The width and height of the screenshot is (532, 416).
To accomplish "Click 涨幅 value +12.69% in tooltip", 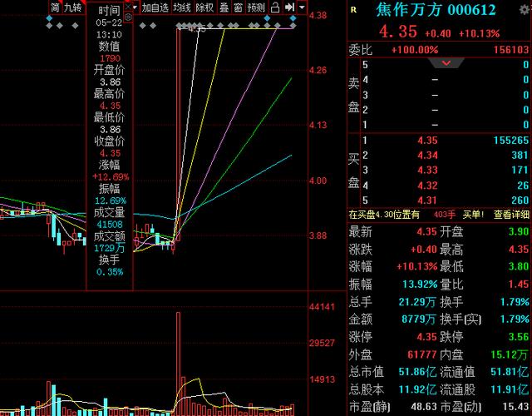I will click(111, 176).
